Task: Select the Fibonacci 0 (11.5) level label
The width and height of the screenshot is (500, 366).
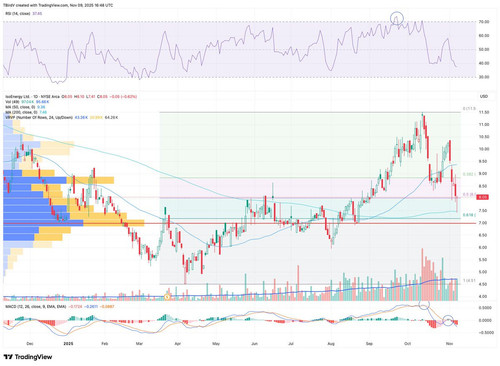Action: pyautogui.click(x=469, y=109)
